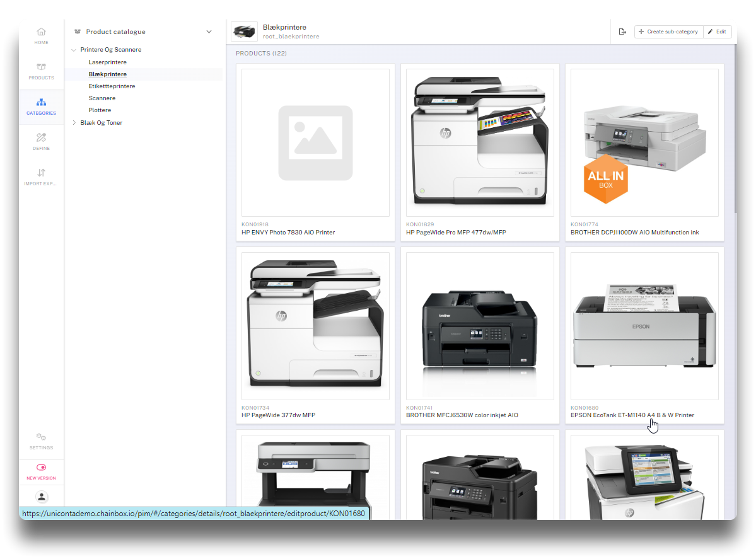Open the Product catalogue dropdown arrow
The width and height of the screenshot is (756, 559).
tap(209, 32)
